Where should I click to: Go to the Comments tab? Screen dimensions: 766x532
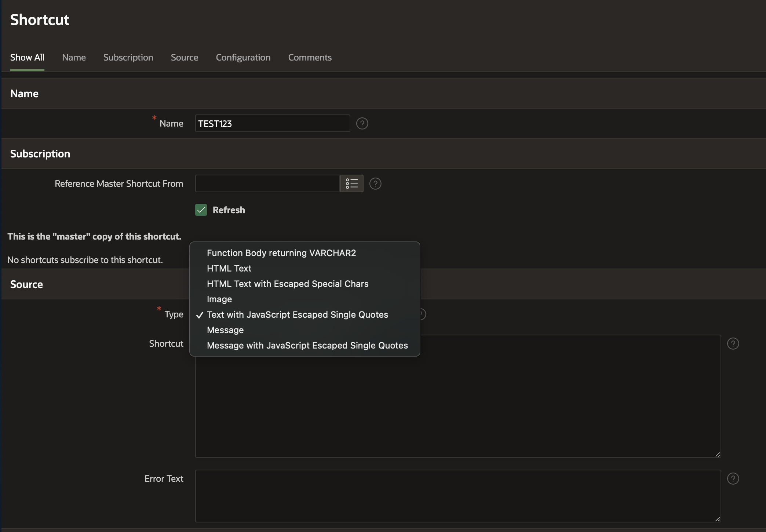310,58
